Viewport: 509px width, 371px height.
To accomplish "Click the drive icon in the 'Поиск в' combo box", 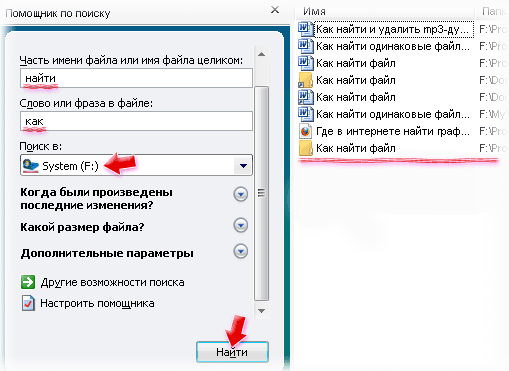I will click(x=31, y=165).
